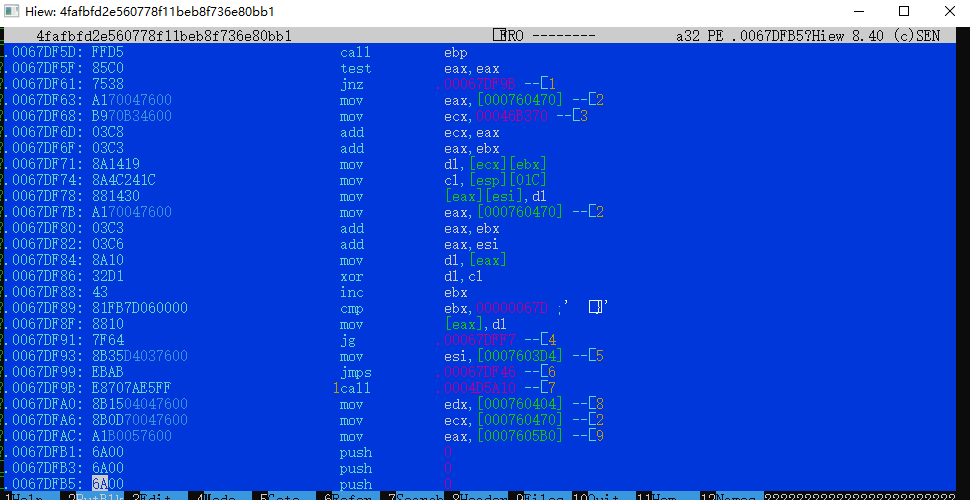Click operand '[eax][esi],dl'
This screenshot has width=970, height=500.
point(496,197)
